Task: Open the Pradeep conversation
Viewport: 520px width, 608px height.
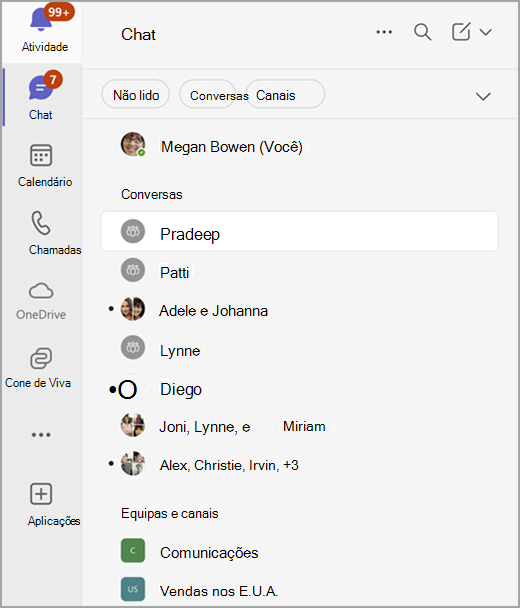Action: pos(299,231)
